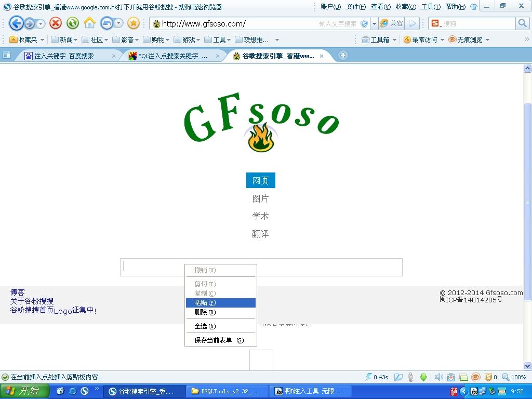
Task: Click the paper plane status bar icon
Action: (398, 377)
